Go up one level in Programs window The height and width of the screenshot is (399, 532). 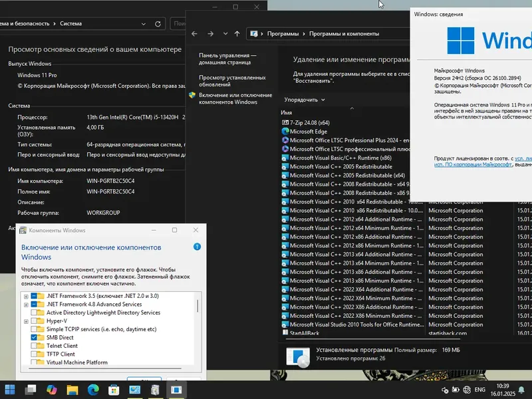(237, 34)
